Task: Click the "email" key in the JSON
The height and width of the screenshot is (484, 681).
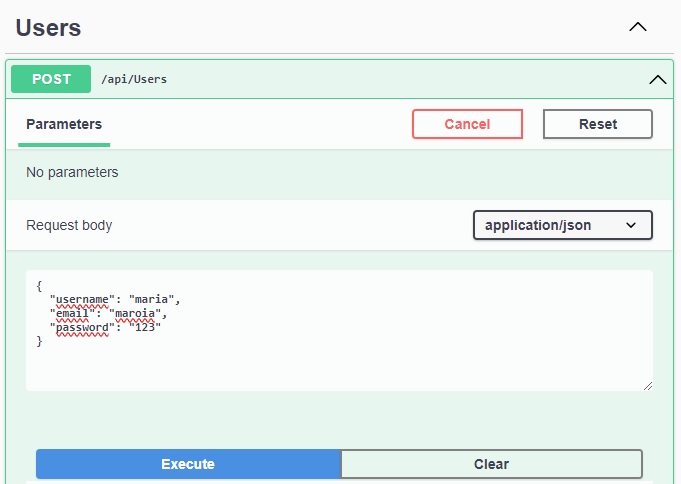Action: (x=72, y=313)
